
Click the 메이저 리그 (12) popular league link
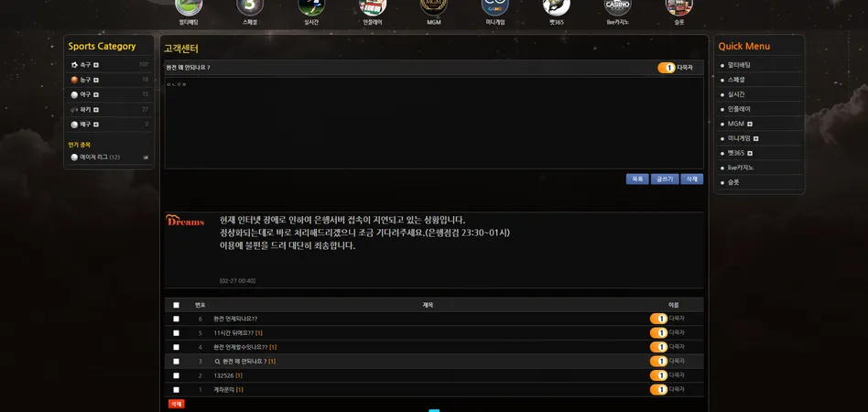[x=100, y=157]
